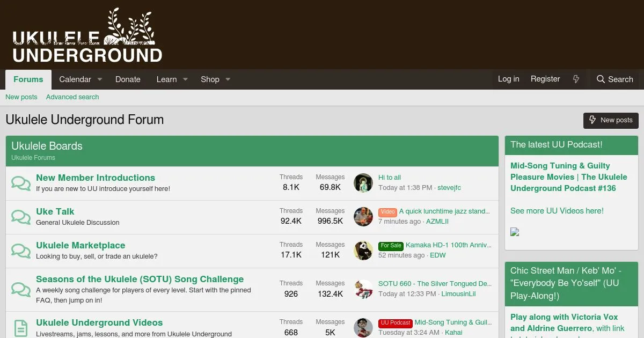Click 'Today at 1:38 PM' timestamp
The image size is (644, 338).
point(405,188)
